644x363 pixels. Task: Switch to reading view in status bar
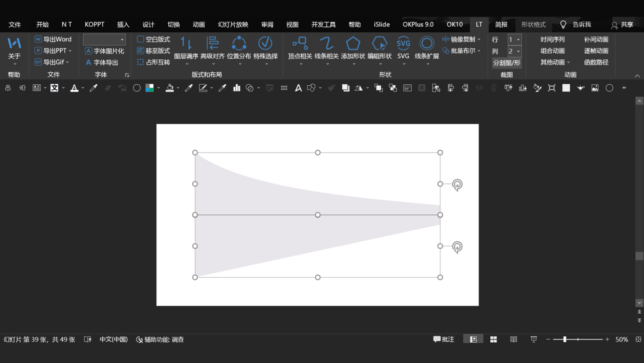point(514,340)
